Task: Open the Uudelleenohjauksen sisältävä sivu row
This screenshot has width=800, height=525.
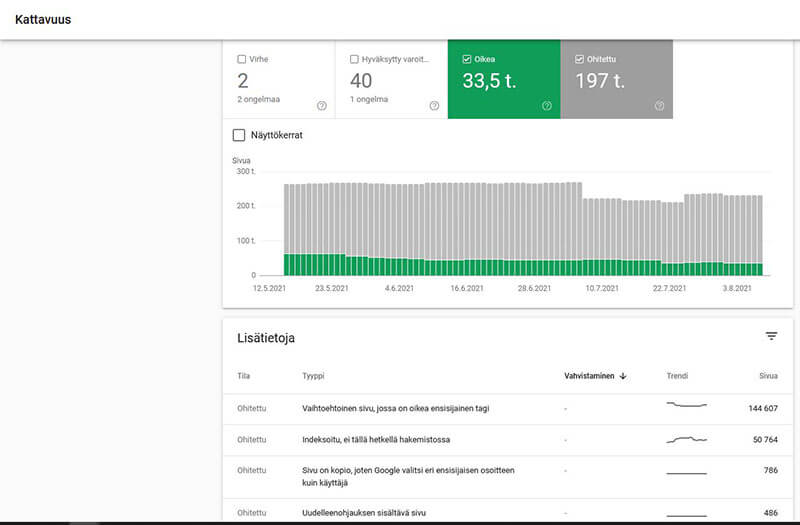Action: (x=364, y=513)
